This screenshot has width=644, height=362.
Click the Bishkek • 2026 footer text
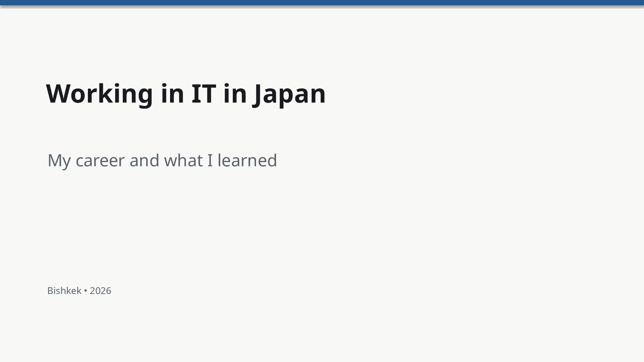pyautogui.click(x=79, y=291)
